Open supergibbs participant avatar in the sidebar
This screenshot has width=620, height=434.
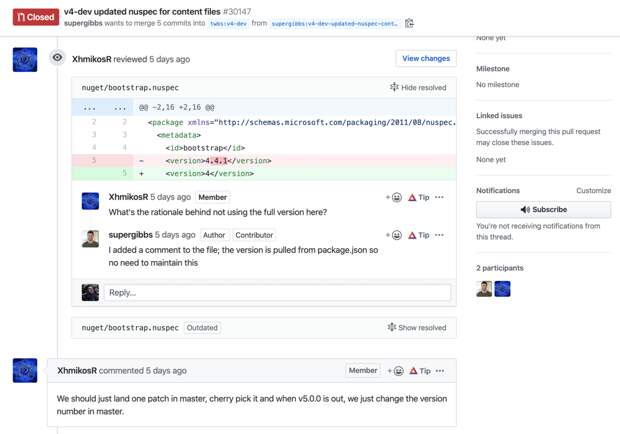[x=484, y=289]
